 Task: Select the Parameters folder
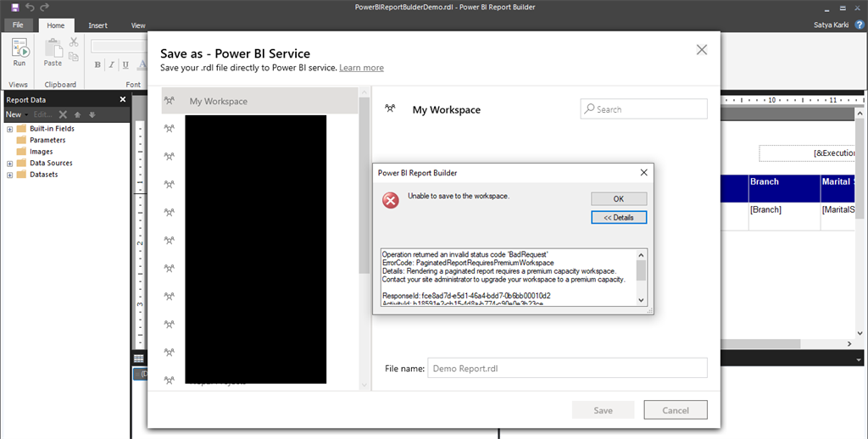[x=42, y=140]
